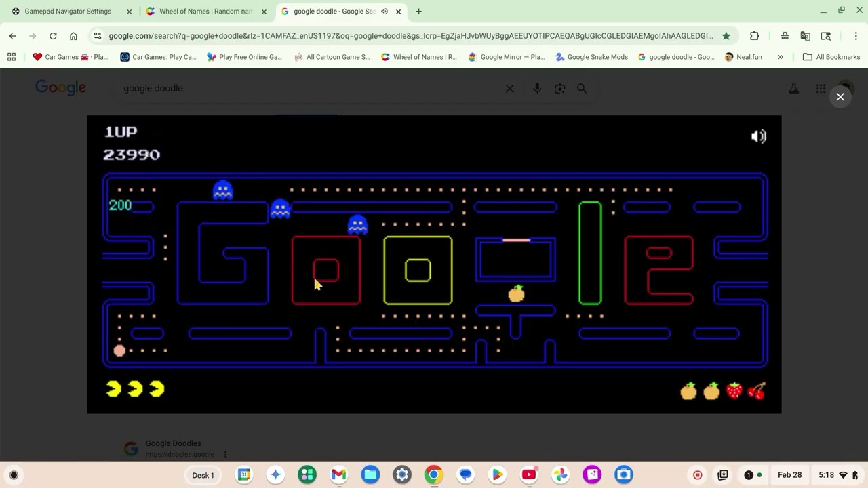The height and width of the screenshot is (488, 868).
Task: Open the Desk 1 switcher
Action: point(203,475)
